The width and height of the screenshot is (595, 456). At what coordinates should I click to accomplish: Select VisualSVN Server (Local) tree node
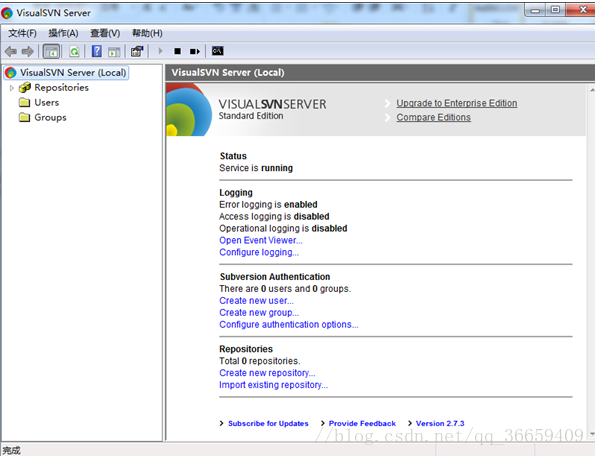66,72
